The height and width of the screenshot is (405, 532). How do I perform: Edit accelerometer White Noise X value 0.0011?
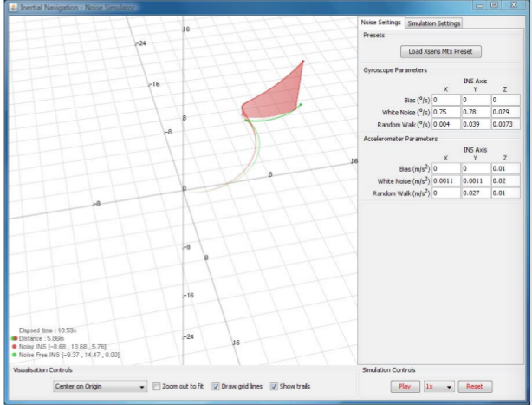[x=446, y=181]
